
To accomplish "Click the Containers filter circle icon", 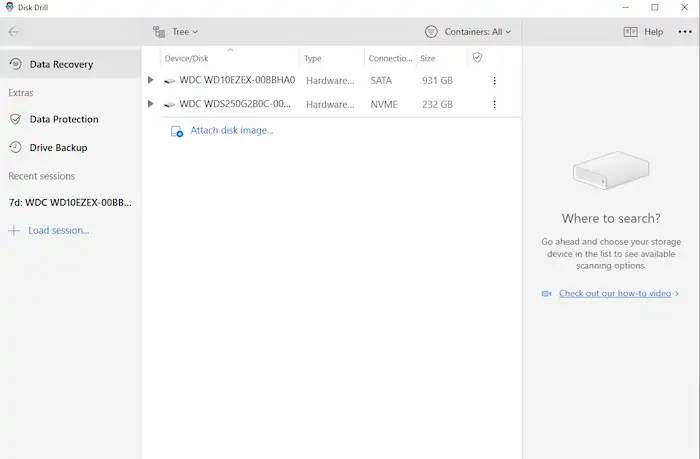I will (x=431, y=32).
